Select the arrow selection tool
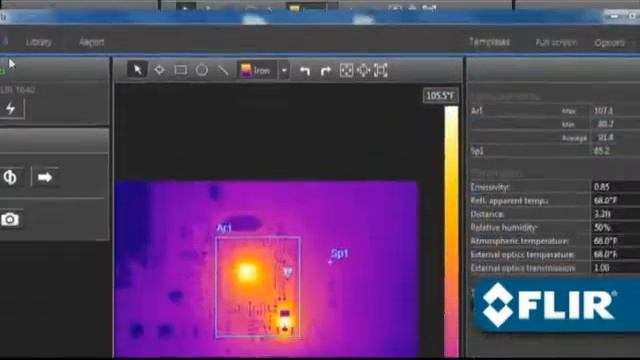The width and height of the screenshot is (640, 360). pos(137,70)
